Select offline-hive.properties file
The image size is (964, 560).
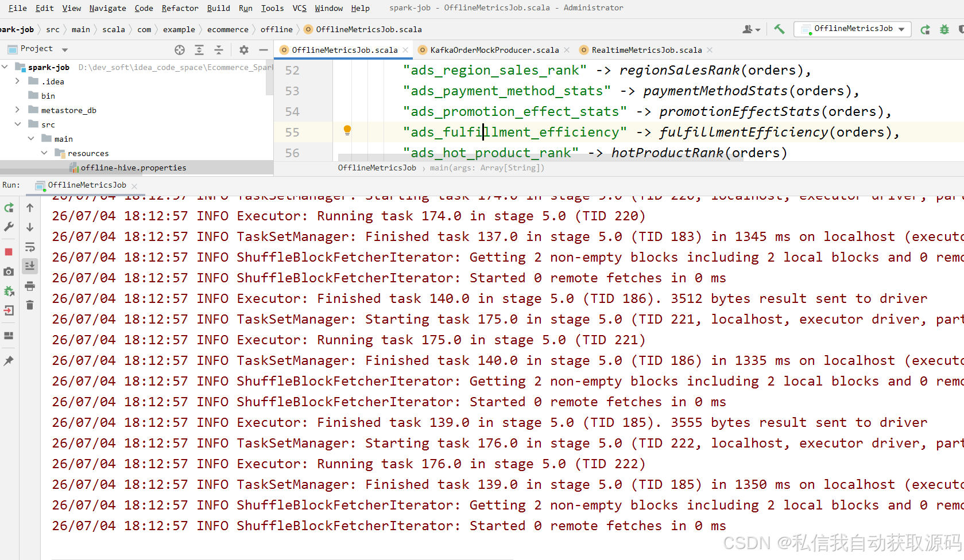[133, 168]
